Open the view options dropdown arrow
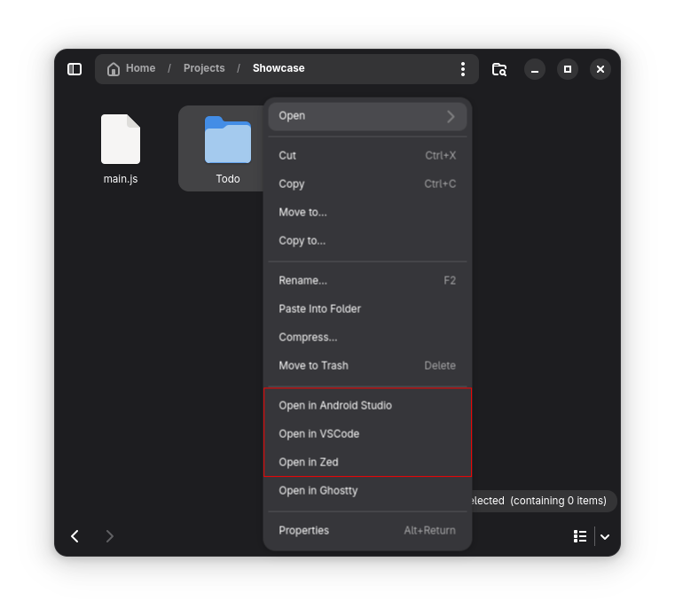The height and width of the screenshot is (616, 675). [605, 537]
